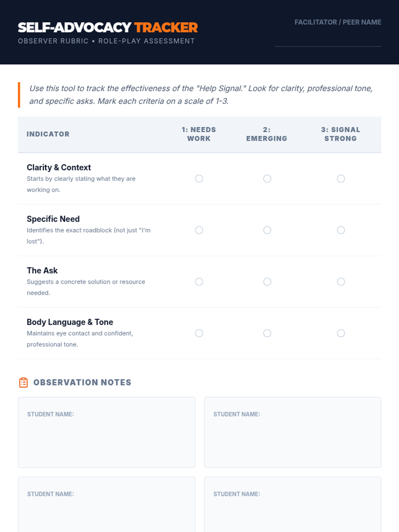The image size is (399, 532).
Task: Select Emerging for The Ask
Action: (x=267, y=282)
